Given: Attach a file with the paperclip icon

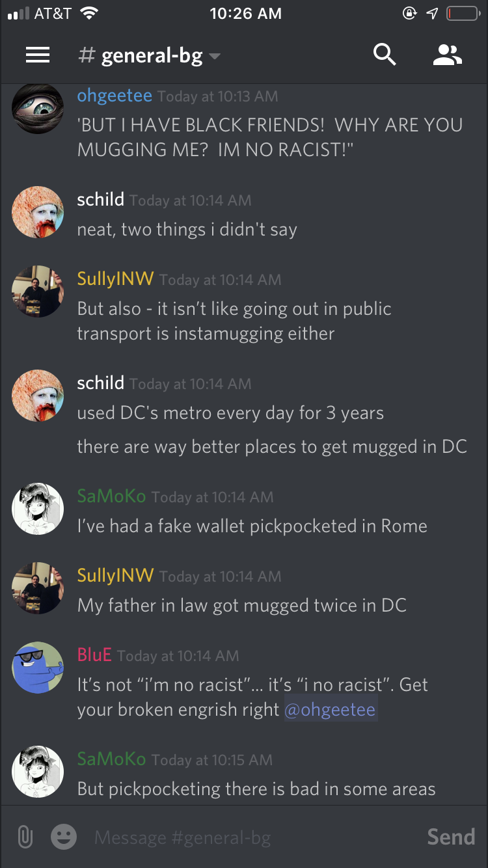Looking at the screenshot, I should (x=25, y=837).
